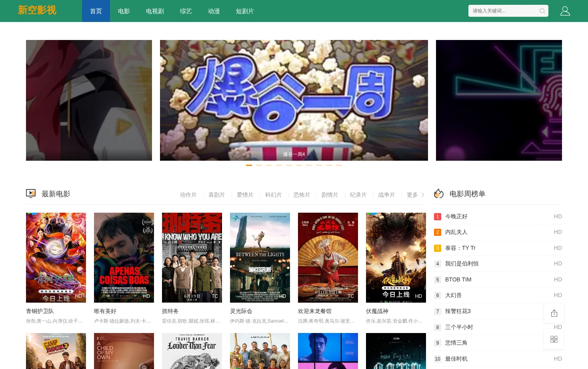588x369 pixels.
Task: Click the 新空影视 site logo
Action: click(37, 10)
